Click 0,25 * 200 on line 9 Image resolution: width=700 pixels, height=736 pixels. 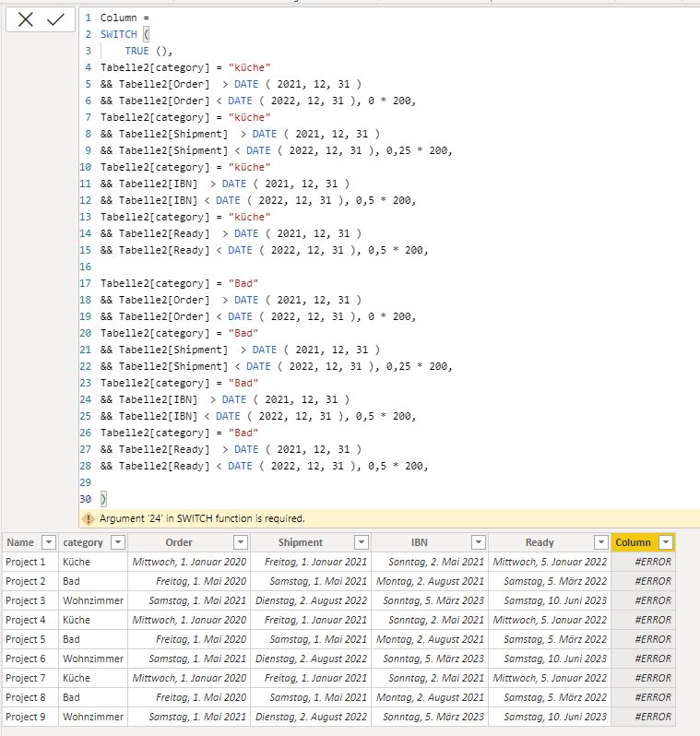417,150
